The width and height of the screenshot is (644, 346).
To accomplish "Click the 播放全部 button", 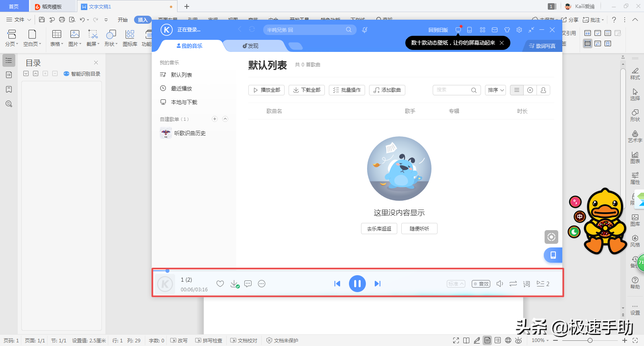I will point(266,90).
